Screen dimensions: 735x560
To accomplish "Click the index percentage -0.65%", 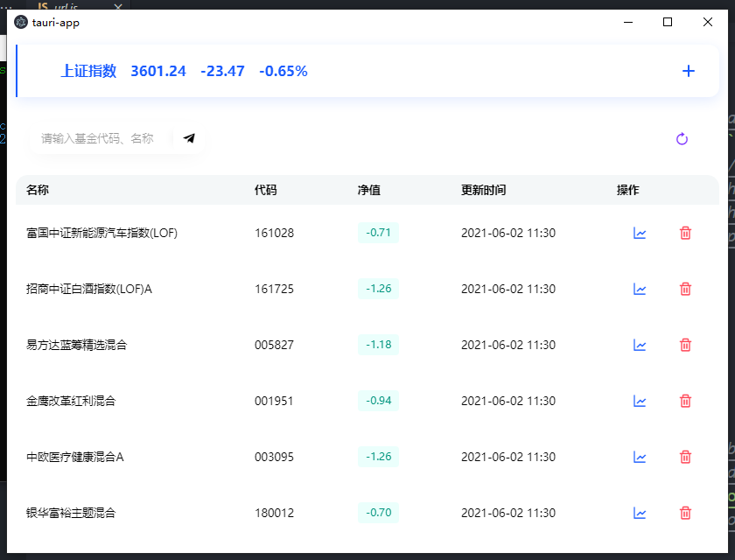I will coord(283,71).
